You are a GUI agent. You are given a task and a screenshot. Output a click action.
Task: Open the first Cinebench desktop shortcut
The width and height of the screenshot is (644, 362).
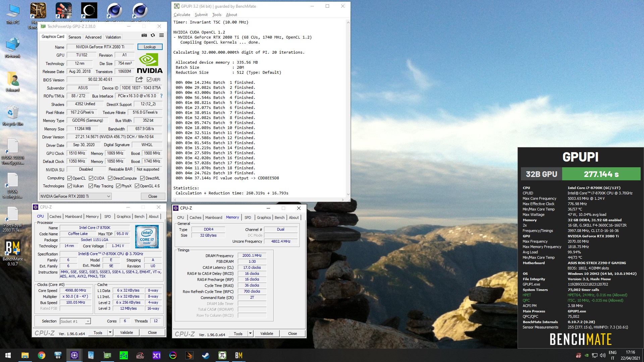point(115,13)
